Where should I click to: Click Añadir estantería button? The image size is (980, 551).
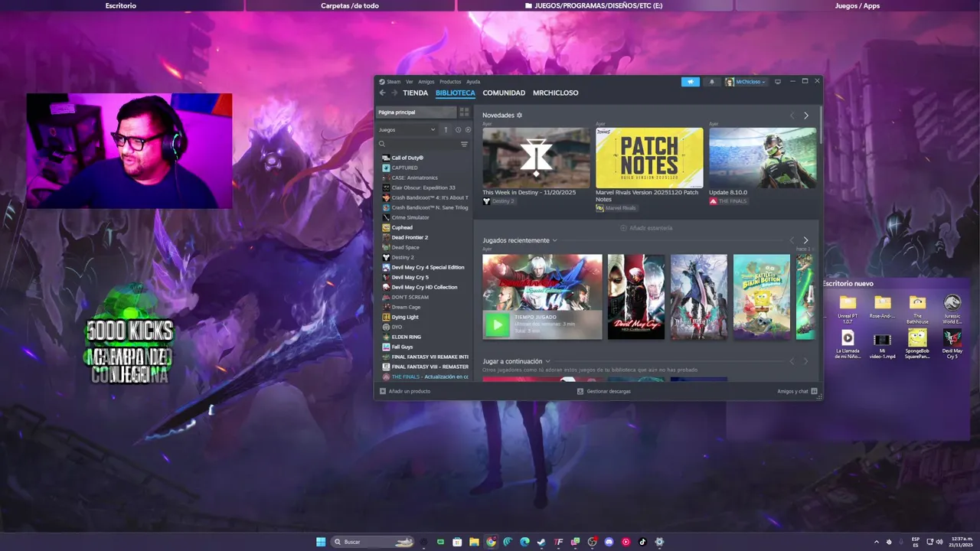645,228
